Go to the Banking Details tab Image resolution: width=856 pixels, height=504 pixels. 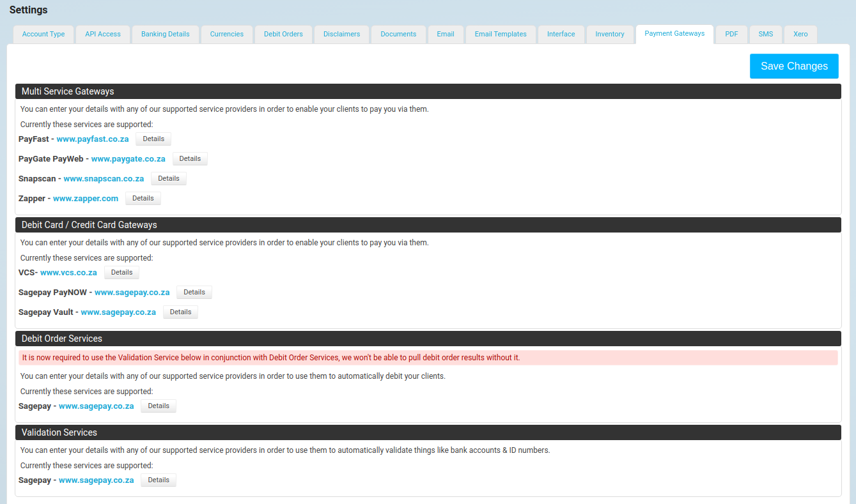(x=166, y=34)
